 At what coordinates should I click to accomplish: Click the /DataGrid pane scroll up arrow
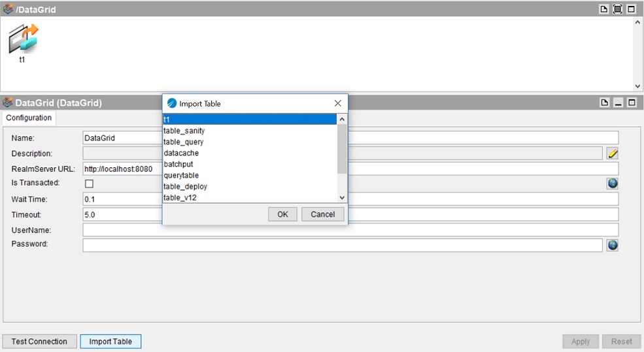637,22
